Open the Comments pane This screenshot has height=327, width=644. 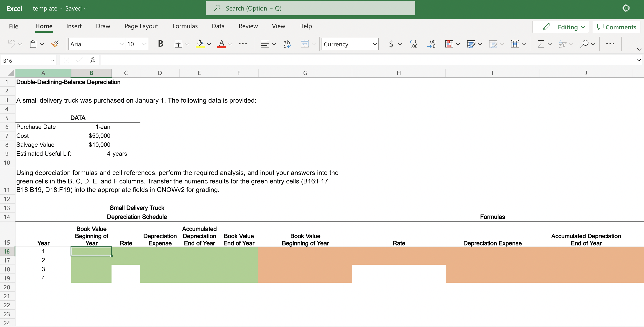coord(616,27)
